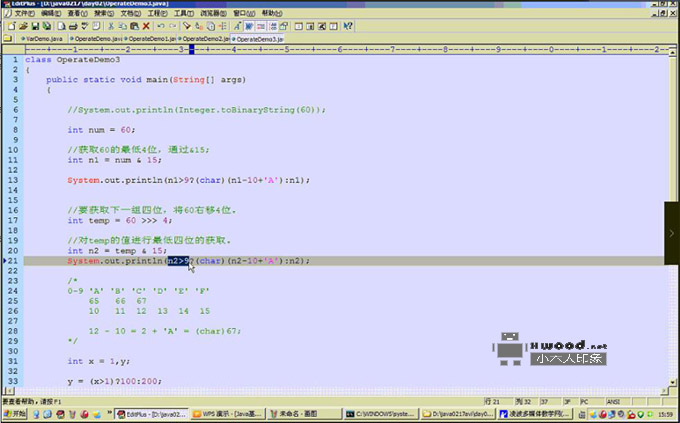680x423 pixels.
Task: Click the horizontal scrollbar left arrow
Action: click(7, 391)
